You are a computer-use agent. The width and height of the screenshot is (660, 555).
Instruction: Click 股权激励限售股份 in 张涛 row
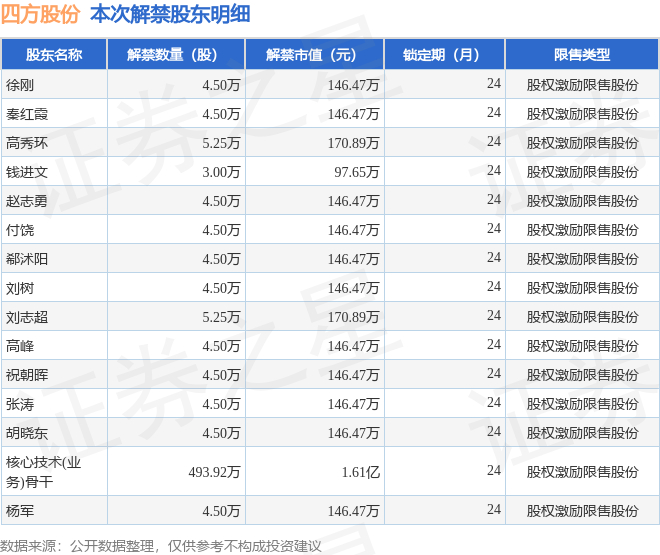583,404
